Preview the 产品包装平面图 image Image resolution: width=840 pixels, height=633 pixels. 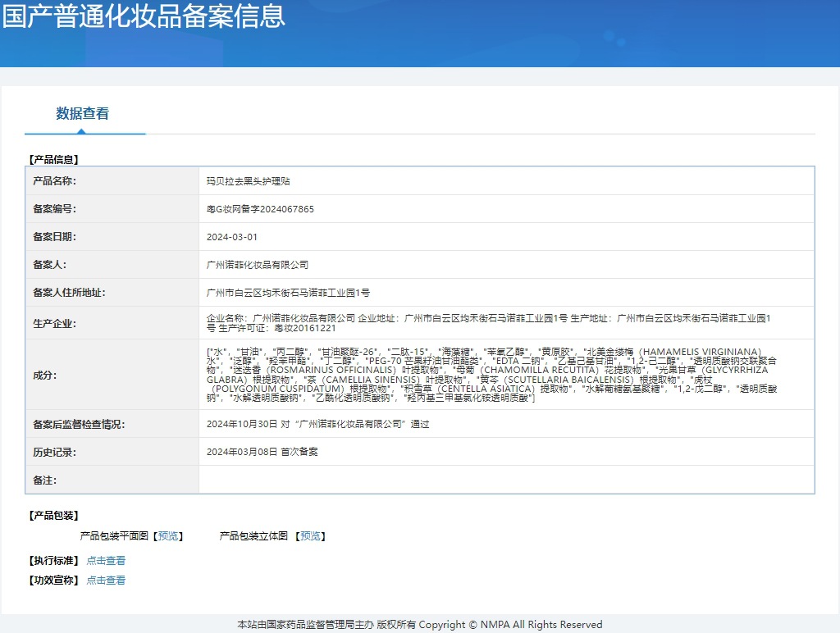[x=169, y=536]
